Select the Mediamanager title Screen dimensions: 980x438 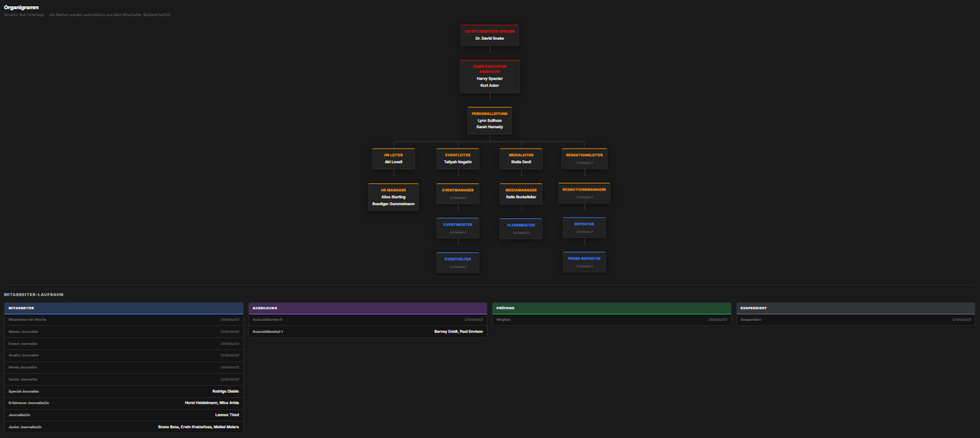[x=521, y=190]
